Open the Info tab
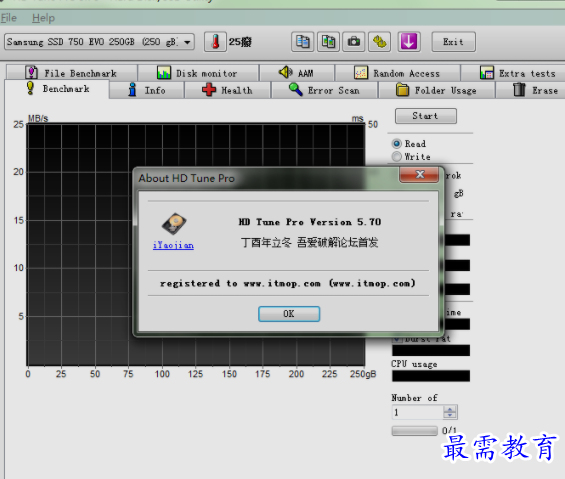 [x=147, y=90]
